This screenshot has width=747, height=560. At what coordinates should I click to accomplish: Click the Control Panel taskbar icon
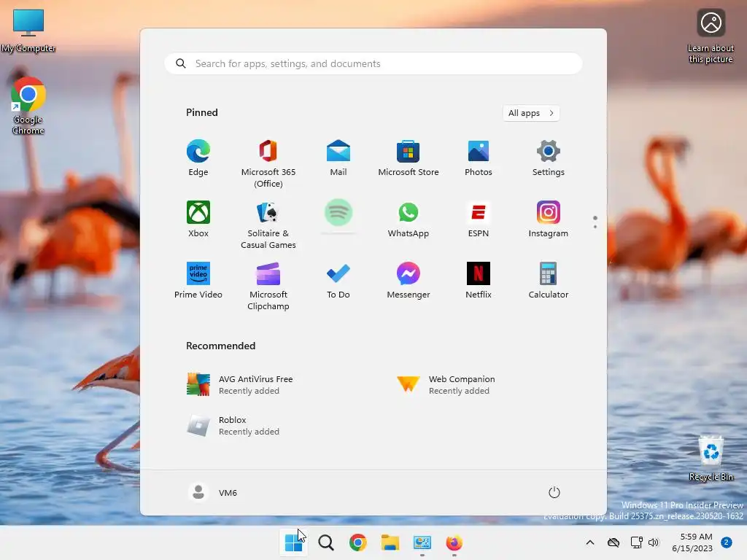[422, 542]
